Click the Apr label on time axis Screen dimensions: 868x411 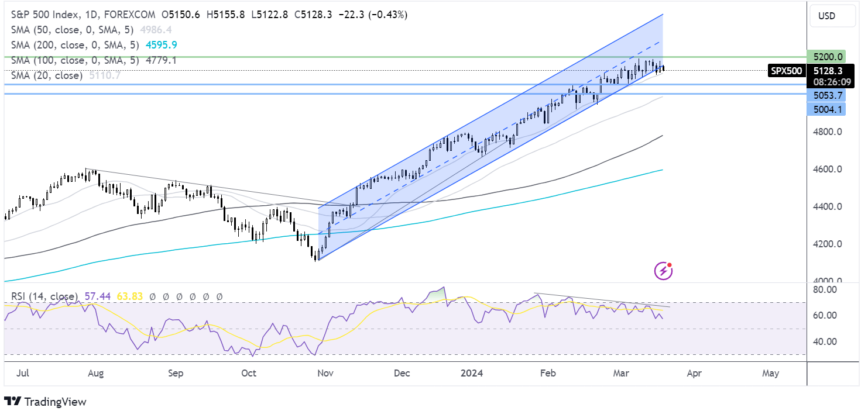pos(694,372)
